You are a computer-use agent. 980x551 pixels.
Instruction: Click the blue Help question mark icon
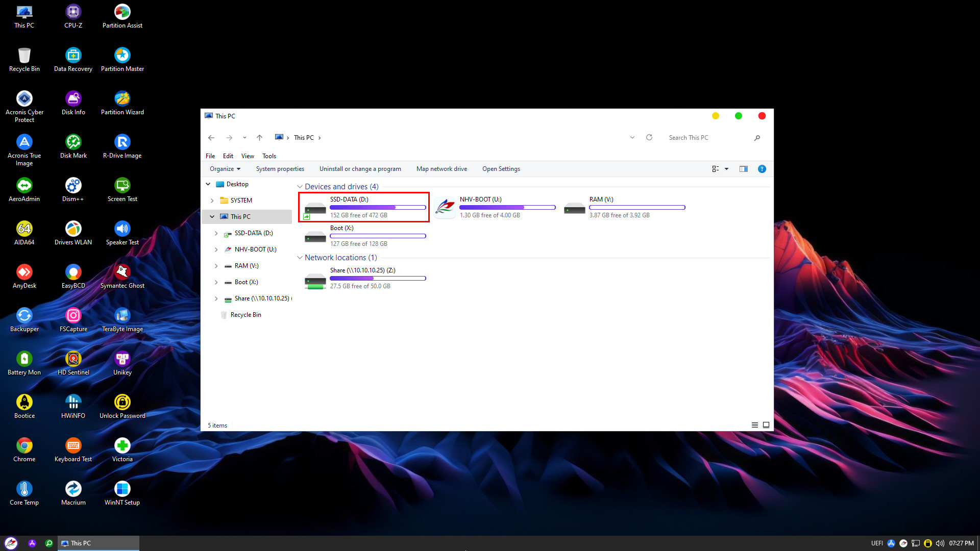pos(762,169)
